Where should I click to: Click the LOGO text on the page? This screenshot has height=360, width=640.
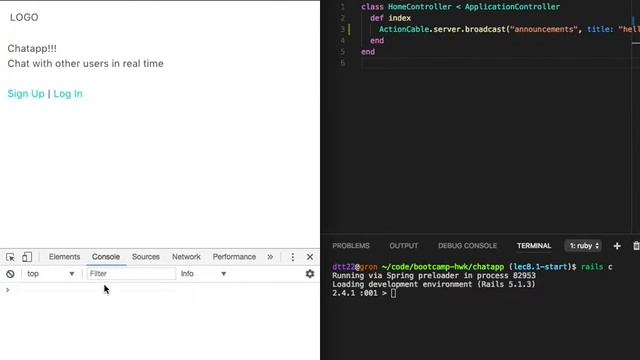point(24,17)
